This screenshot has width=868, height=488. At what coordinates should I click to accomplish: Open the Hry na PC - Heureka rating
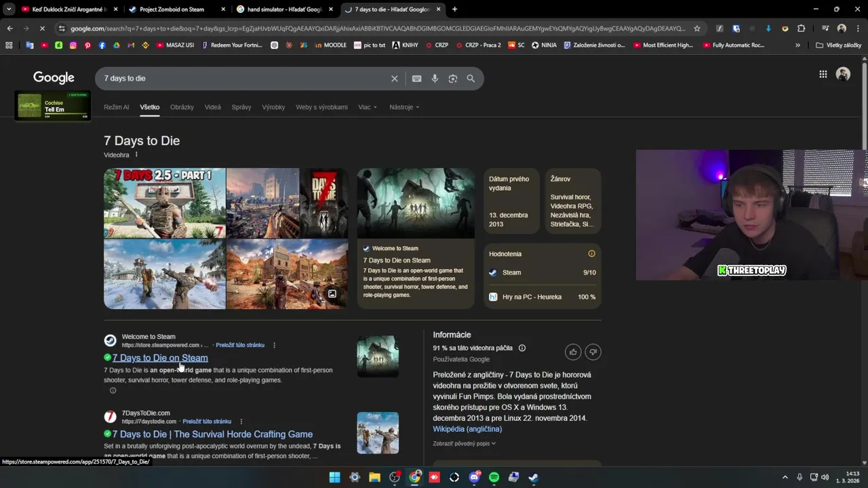(x=542, y=297)
